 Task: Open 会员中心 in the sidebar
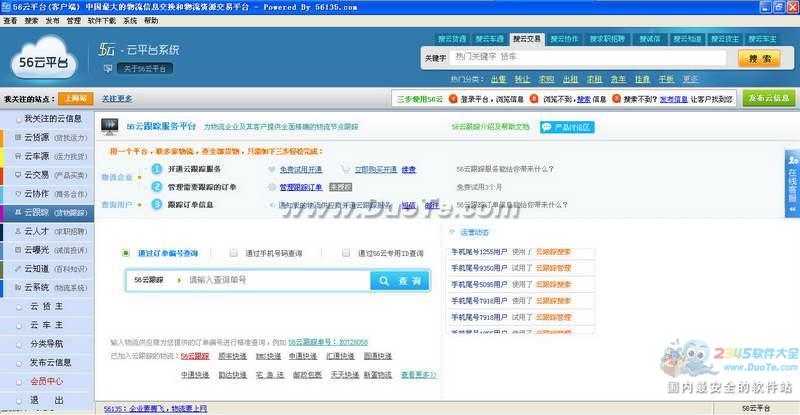pyautogui.click(x=47, y=381)
